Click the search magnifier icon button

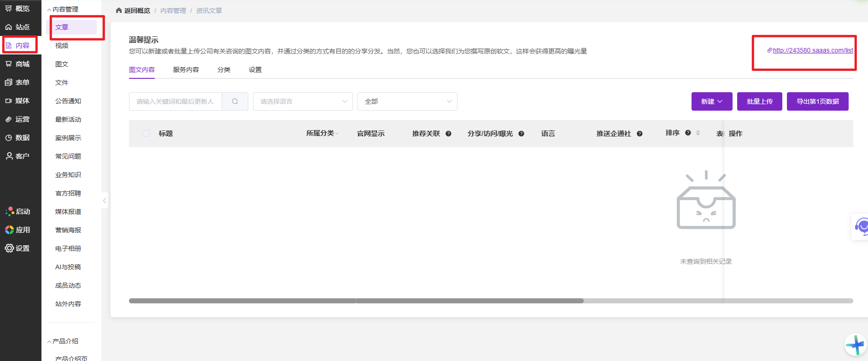235,101
